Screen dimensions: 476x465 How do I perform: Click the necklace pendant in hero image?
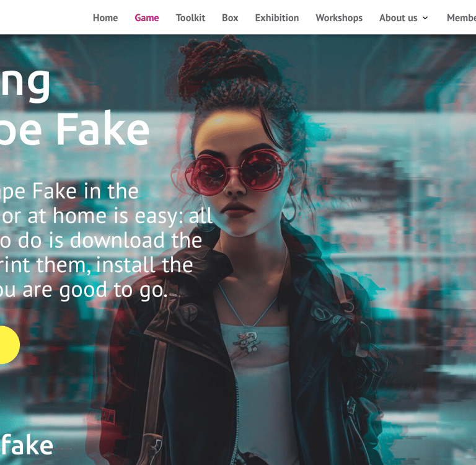247,341
